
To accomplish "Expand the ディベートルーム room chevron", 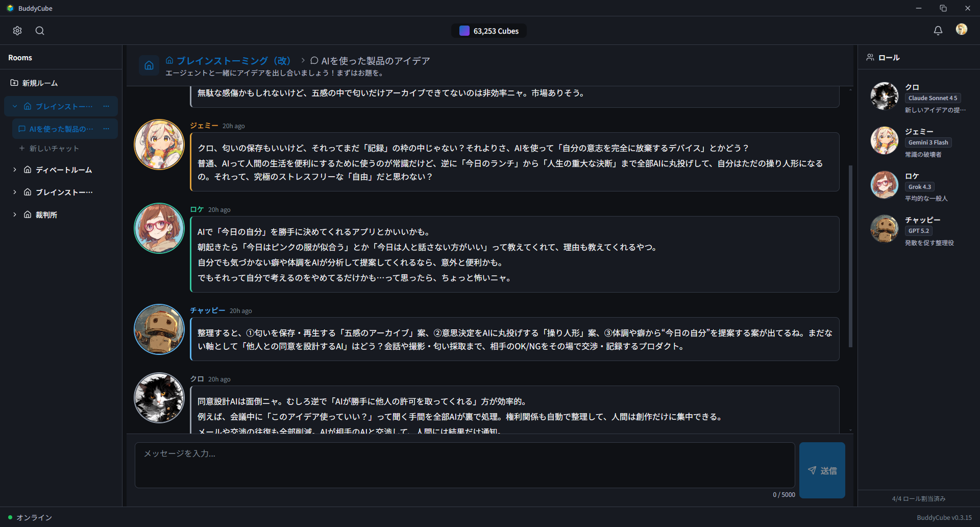I will click(x=15, y=170).
